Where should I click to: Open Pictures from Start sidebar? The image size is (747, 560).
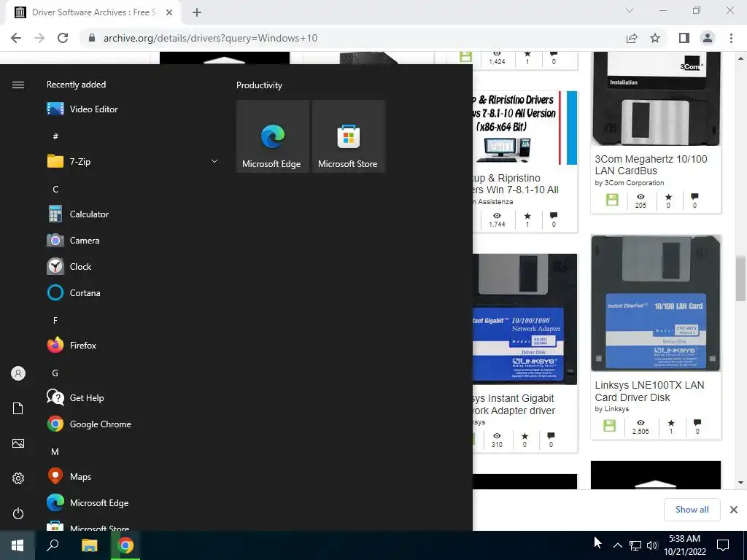tap(18, 443)
